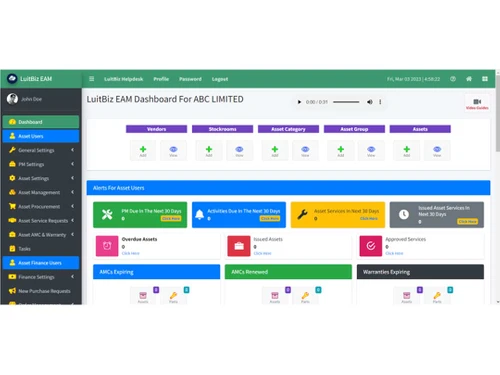
Task: Play the dashboard audio clip
Action: (x=299, y=102)
